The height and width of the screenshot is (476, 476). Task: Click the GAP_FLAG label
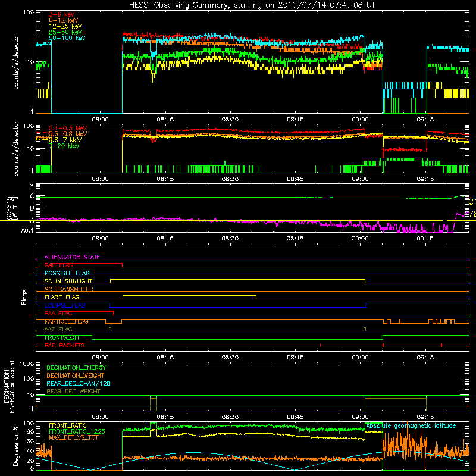click(58, 265)
